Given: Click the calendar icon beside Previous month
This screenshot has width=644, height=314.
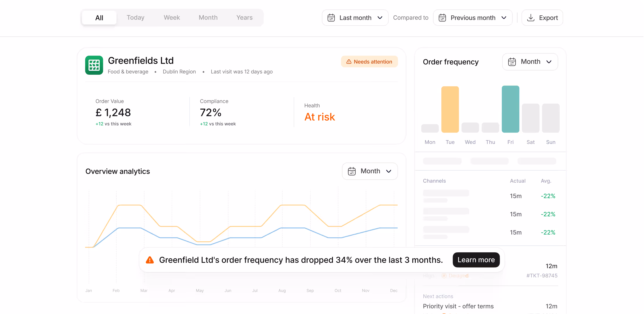Looking at the screenshot, I should point(442,18).
